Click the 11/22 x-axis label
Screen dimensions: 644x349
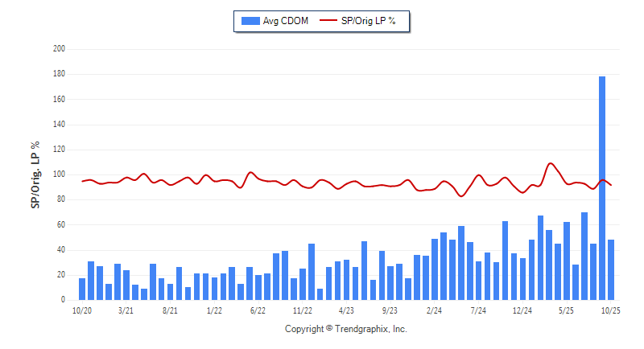(302, 310)
